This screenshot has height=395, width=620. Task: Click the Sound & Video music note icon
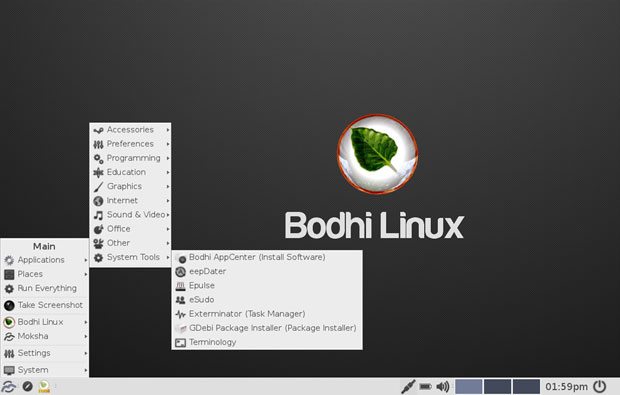point(98,215)
